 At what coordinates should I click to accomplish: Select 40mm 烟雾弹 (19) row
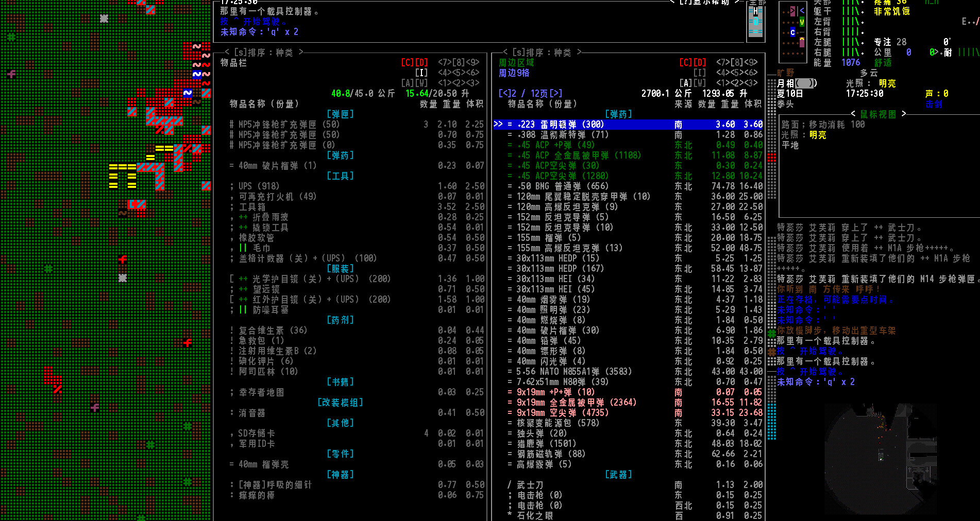pyautogui.click(x=628, y=300)
